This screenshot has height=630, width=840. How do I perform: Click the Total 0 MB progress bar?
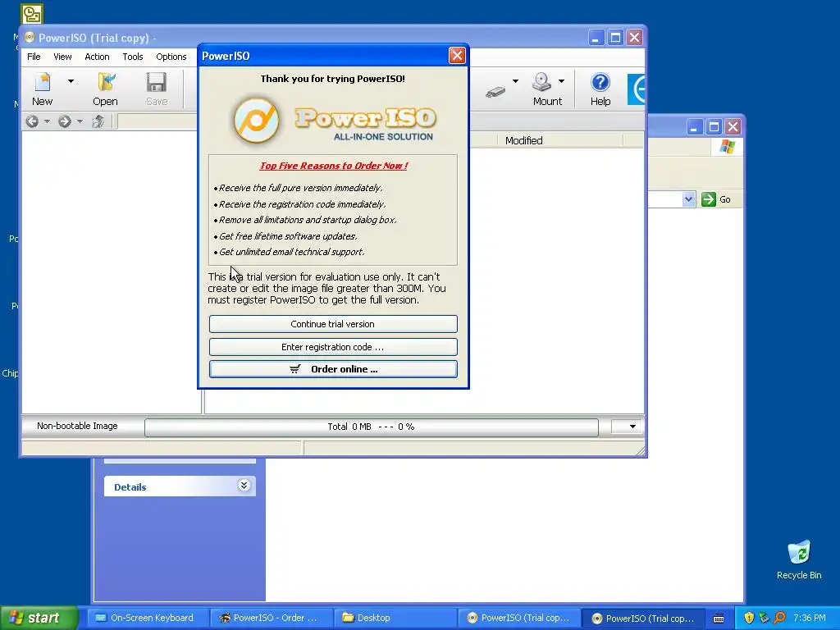372,427
